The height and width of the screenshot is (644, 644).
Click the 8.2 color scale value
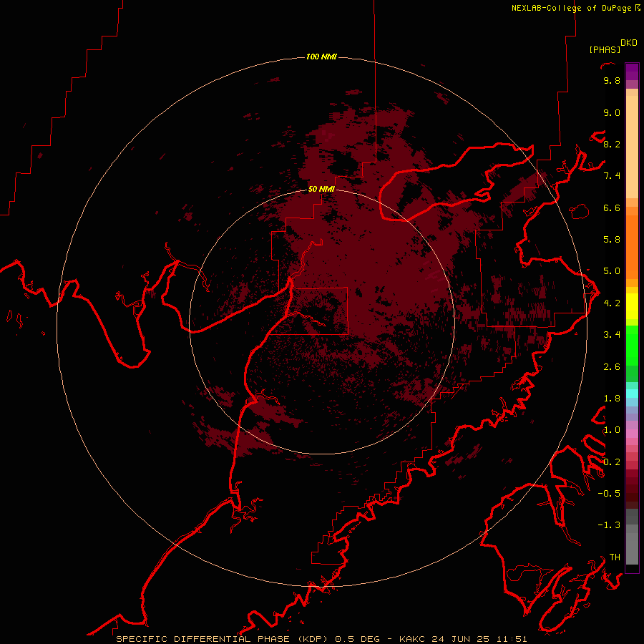(612, 145)
